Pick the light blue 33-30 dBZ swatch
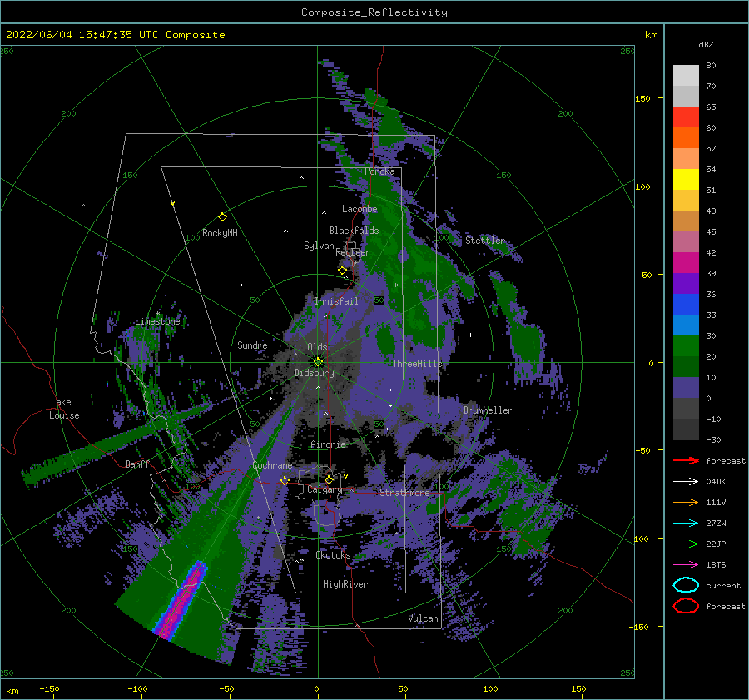The image size is (749, 700). click(x=686, y=325)
